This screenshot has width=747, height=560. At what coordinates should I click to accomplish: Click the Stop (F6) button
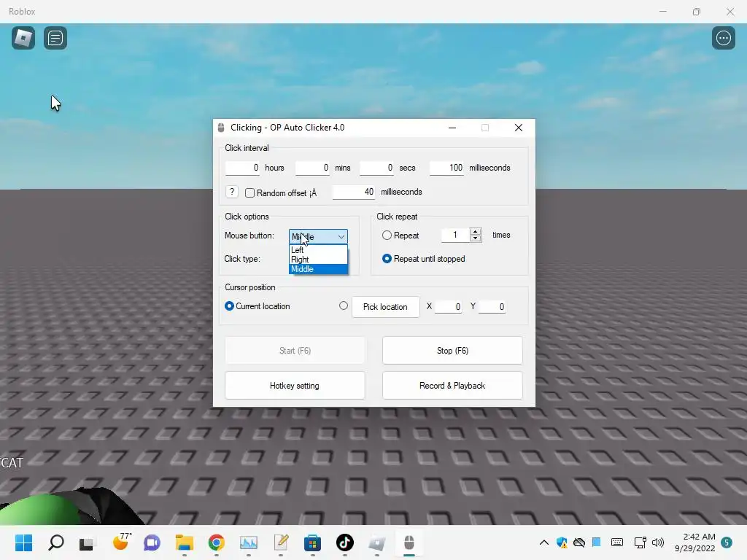452,351
